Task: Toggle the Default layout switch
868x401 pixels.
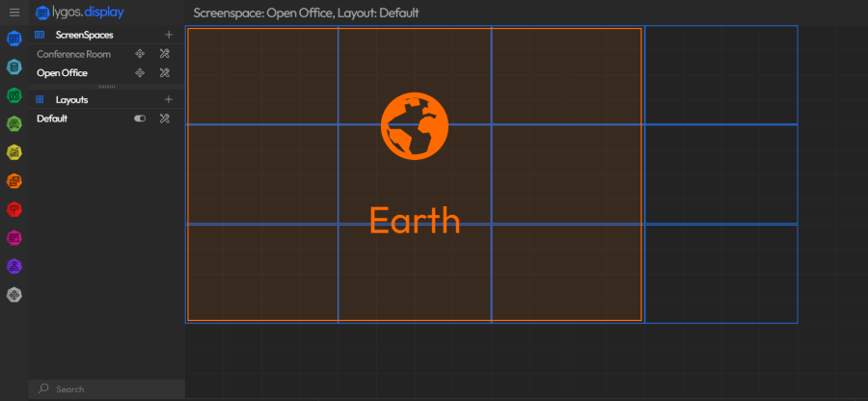Action: pos(140,119)
